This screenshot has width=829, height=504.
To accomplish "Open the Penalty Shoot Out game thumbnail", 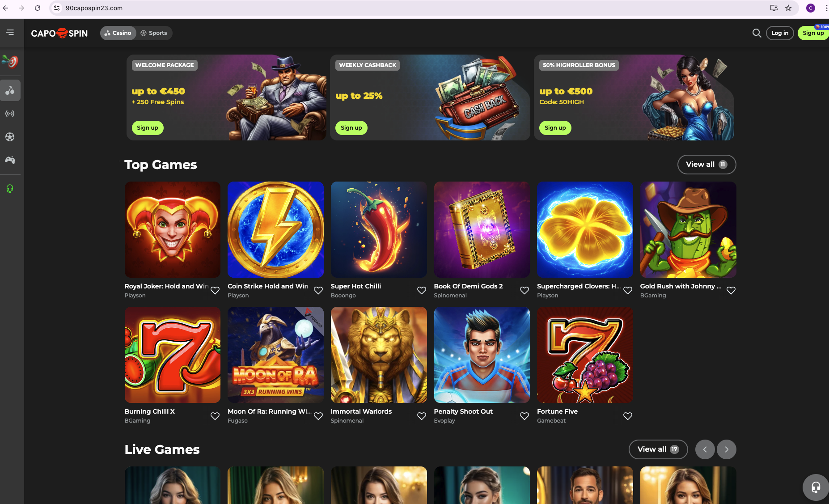I will click(482, 355).
